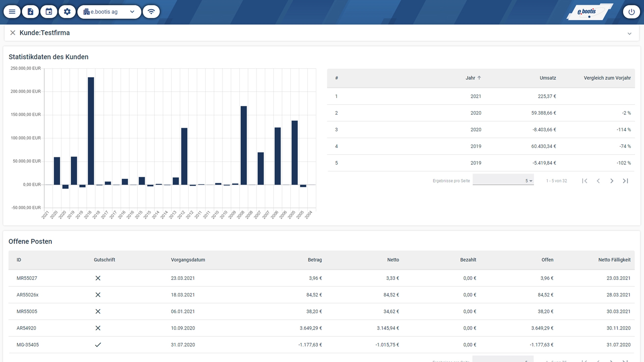
Task: Go to next page of statistics table
Action: point(612,181)
